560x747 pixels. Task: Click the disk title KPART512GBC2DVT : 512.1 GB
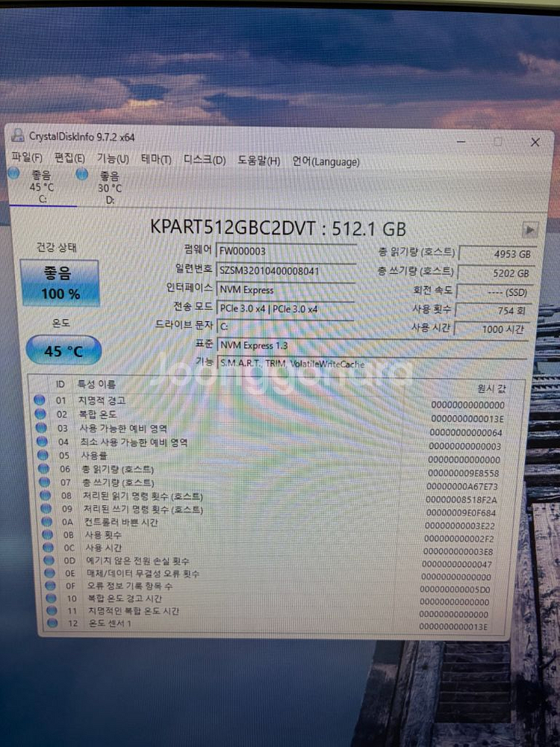pos(278,228)
